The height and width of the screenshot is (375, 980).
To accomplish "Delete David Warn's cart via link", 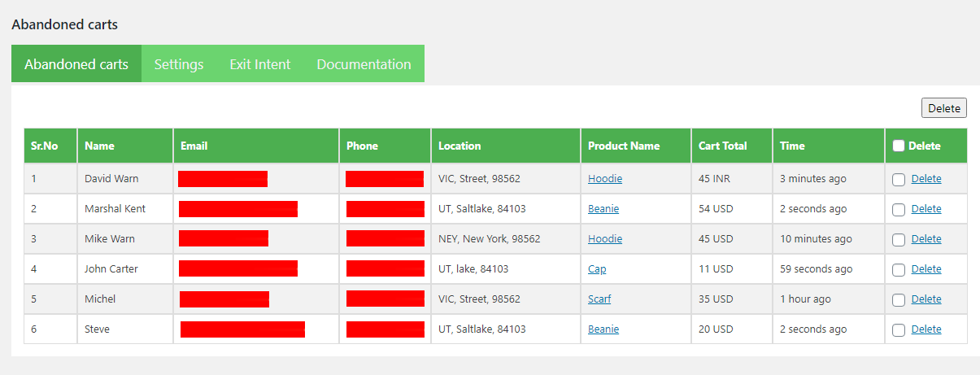I will point(926,178).
